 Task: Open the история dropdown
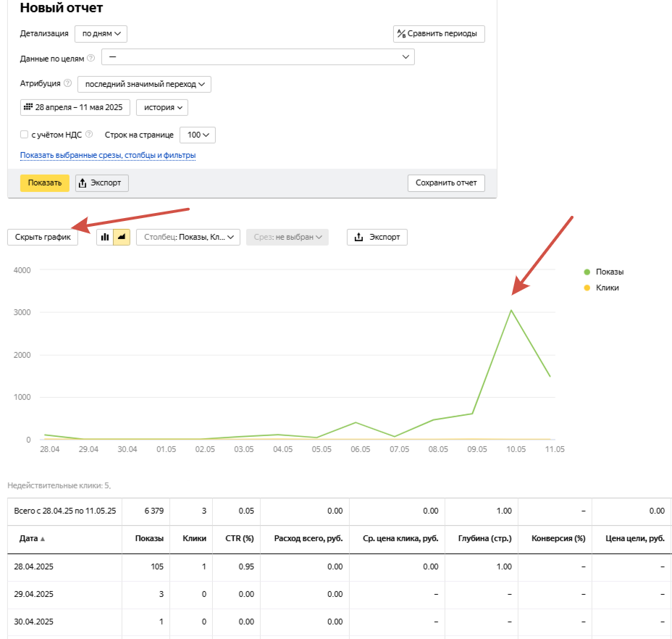pyautogui.click(x=162, y=108)
